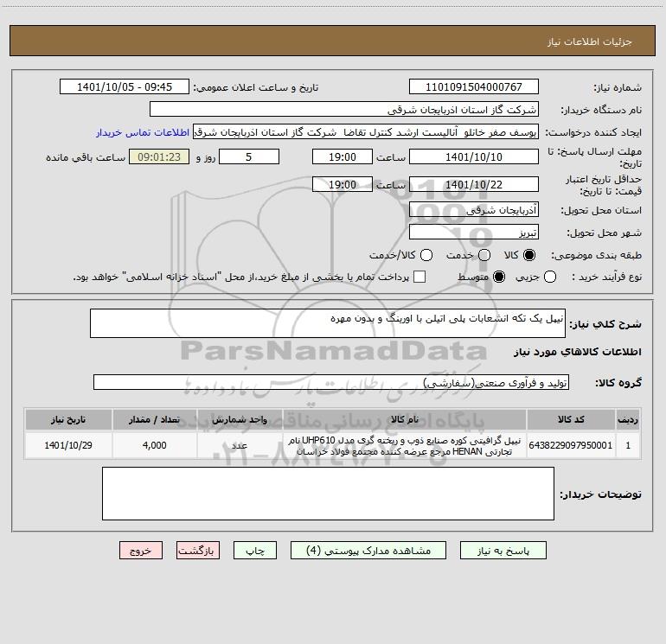The image size is (666, 644).
Task: Click the price validity time field 19:00
Action: [x=343, y=184]
